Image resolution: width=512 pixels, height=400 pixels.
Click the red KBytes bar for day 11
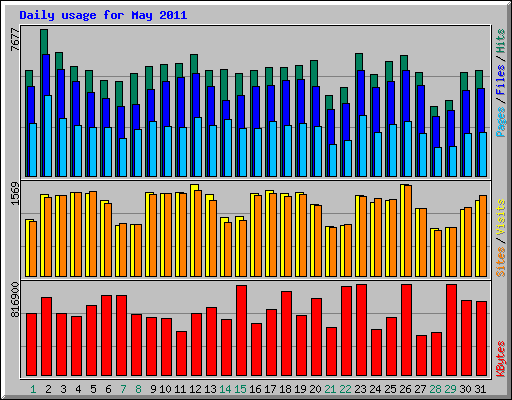[x=181, y=353]
